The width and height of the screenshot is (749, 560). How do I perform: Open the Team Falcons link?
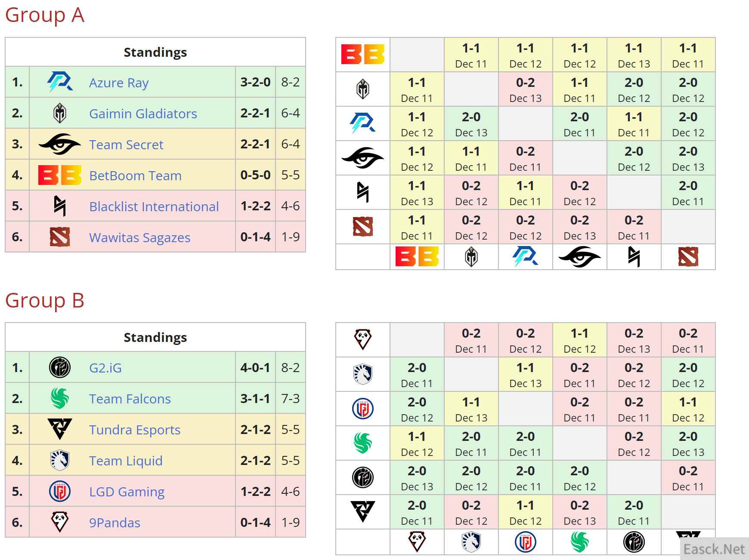click(x=130, y=399)
